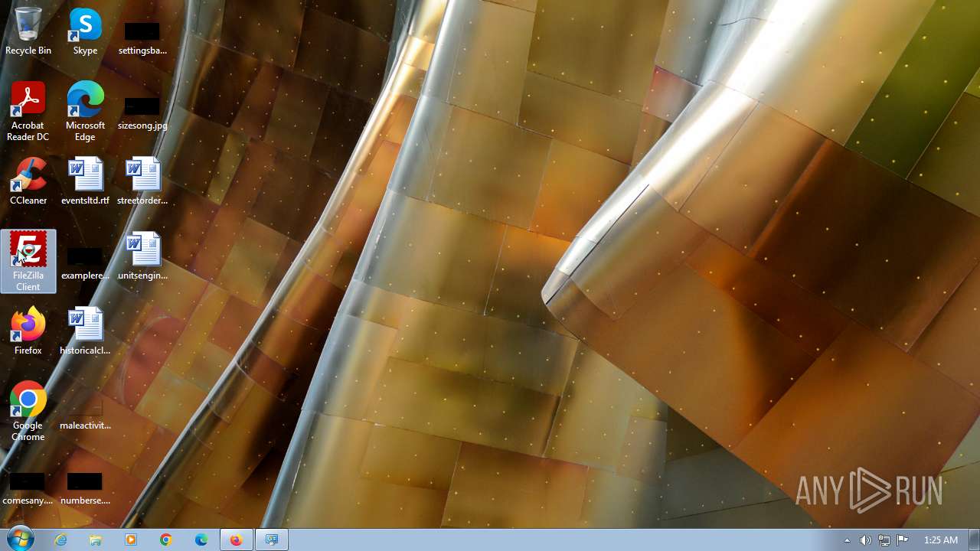The width and height of the screenshot is (980, 551).
Task: Open the clock showing 1:25 AM
Action: pyautogui.click(x=940, y=540)
